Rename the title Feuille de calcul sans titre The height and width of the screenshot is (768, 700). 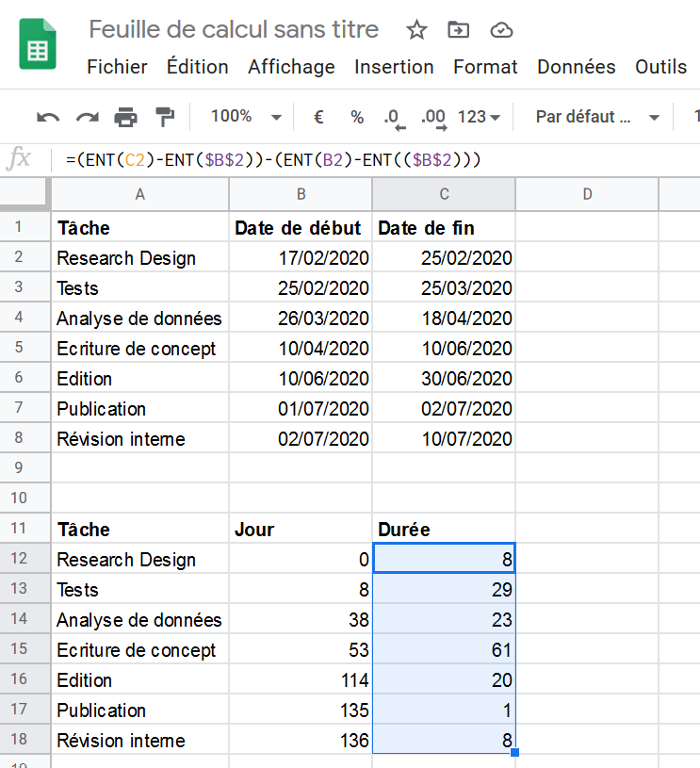pos(234,29)
